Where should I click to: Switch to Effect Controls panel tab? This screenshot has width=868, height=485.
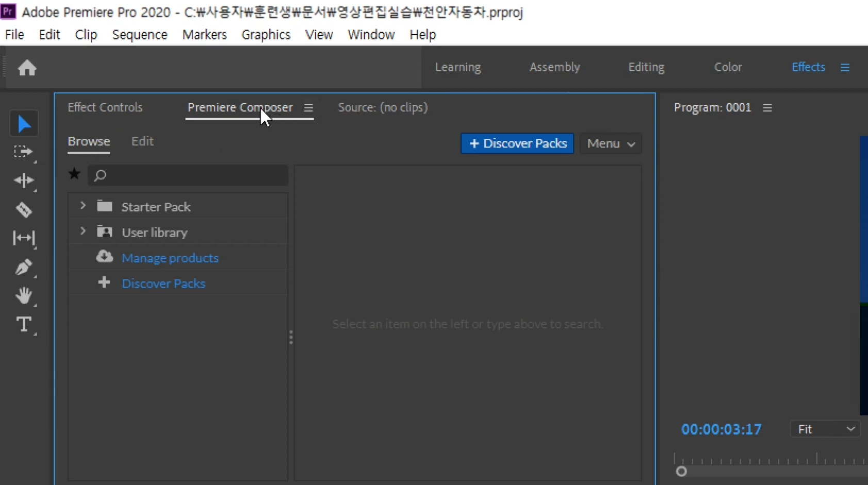(x=105, y=107)
